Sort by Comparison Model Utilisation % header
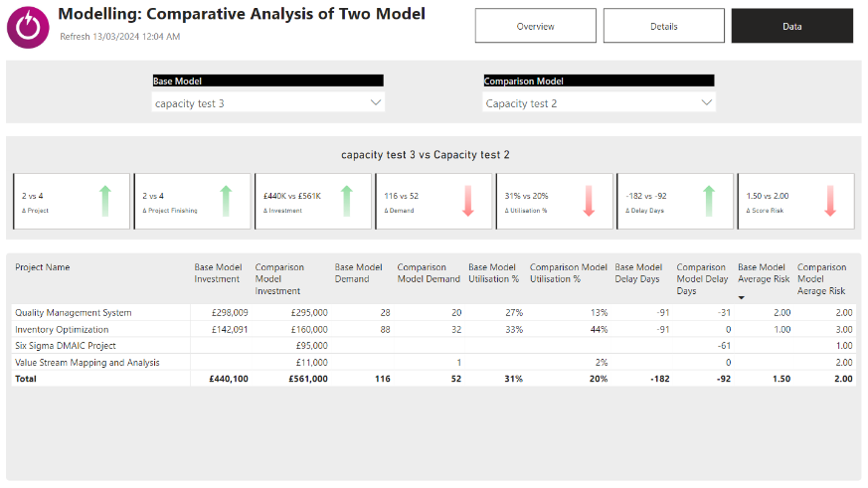 pyautogui.click(x=569, y=273)
